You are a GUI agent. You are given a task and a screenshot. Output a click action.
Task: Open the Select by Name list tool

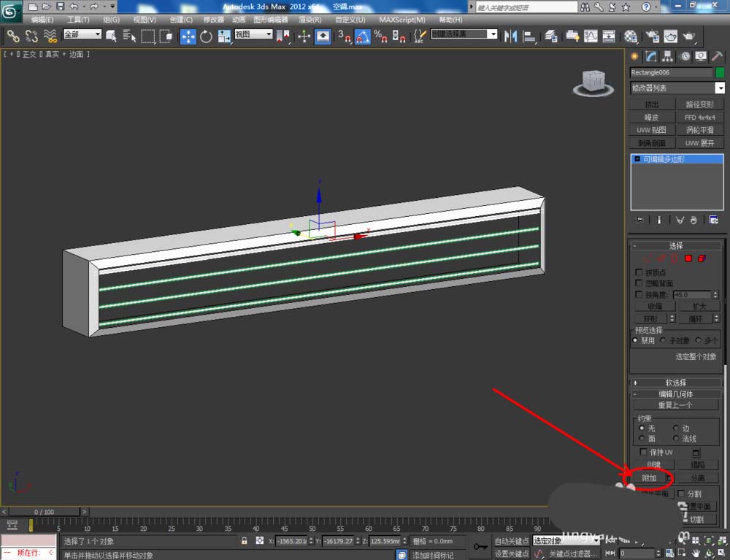pos(129,36)
